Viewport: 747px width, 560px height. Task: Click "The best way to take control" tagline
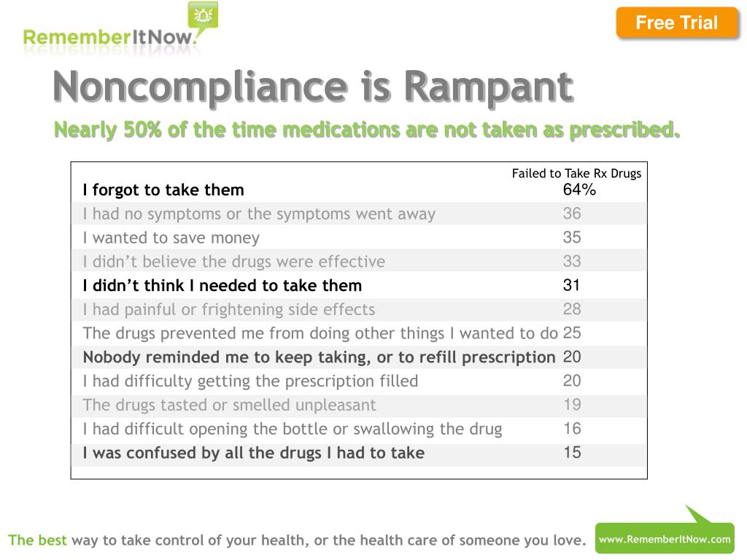click(297, 540)
